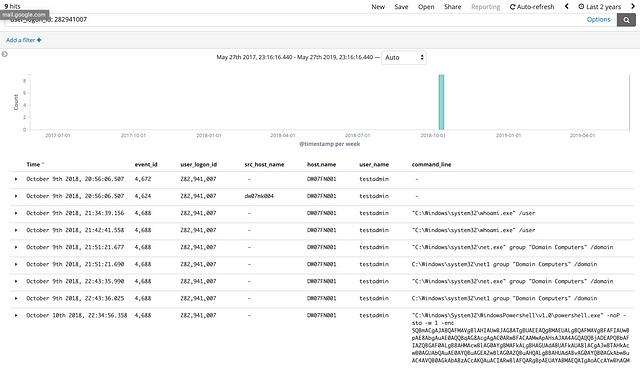Expand the 22:43:36.025 row
The image size is (640, 369).
16,298
